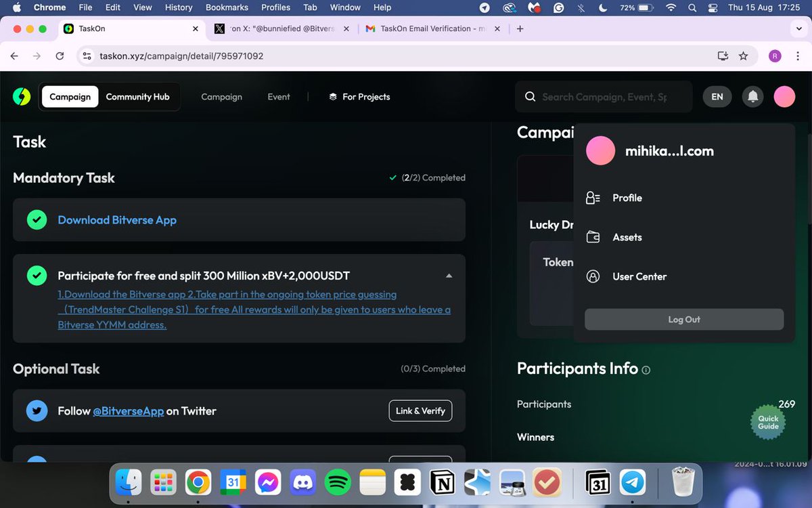The width and height of the screenshot is (812, 508).
Task: Open Control Center in menu bar
Action: 712,7
